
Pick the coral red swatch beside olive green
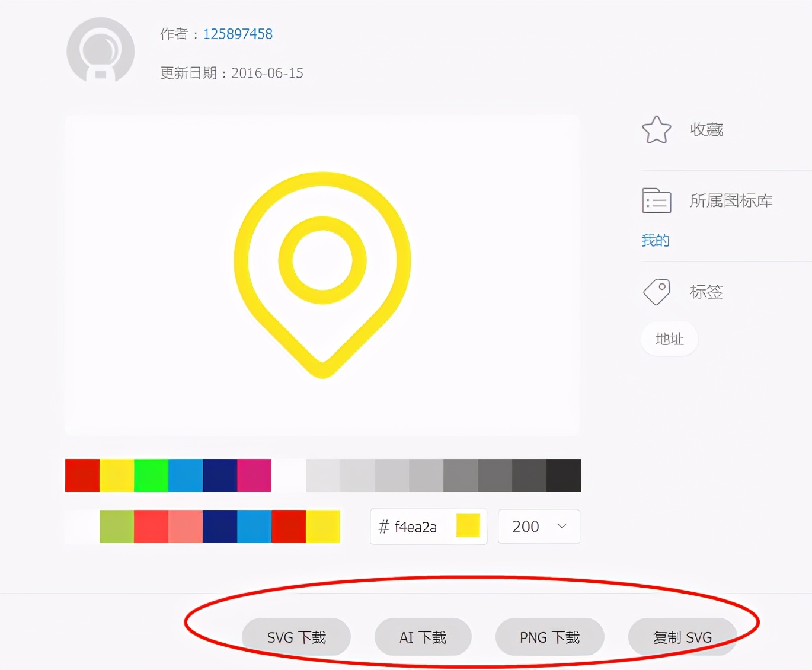(151, 527)
